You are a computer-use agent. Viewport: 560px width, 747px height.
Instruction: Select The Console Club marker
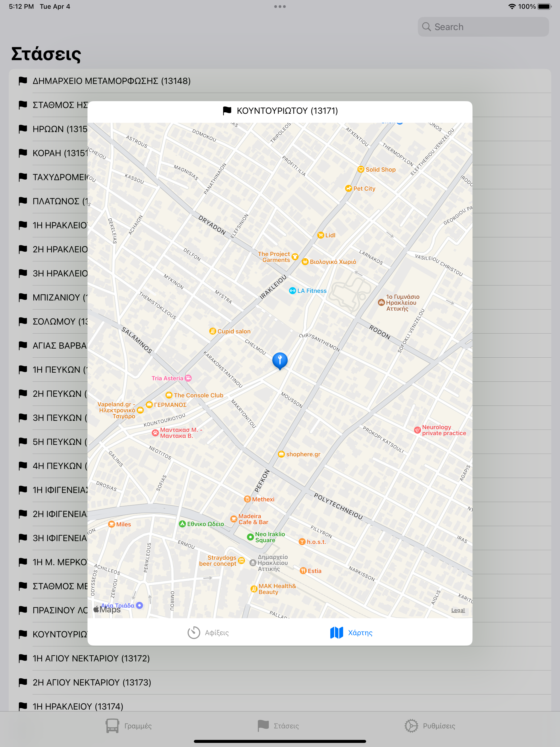(x=169, y=395)
